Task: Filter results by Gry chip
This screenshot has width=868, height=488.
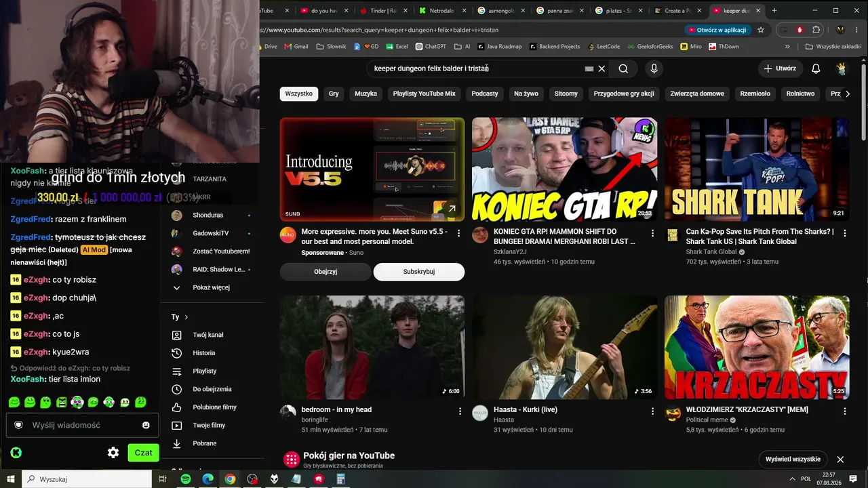Action: click(334, 94)
